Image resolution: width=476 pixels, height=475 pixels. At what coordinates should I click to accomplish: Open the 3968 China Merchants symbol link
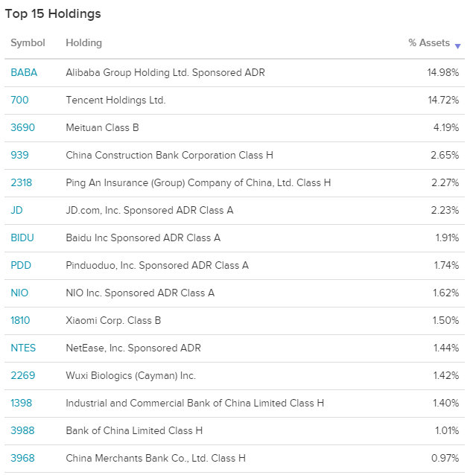click(x=22, y=459)
